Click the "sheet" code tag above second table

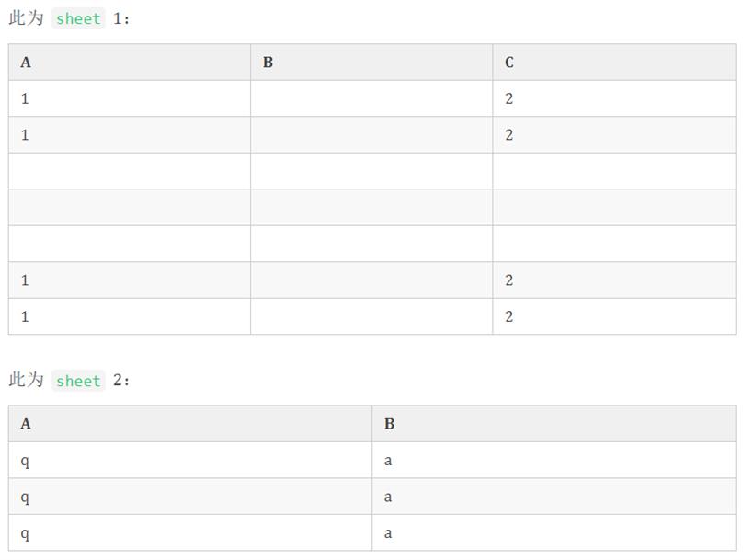coord(78,381)
